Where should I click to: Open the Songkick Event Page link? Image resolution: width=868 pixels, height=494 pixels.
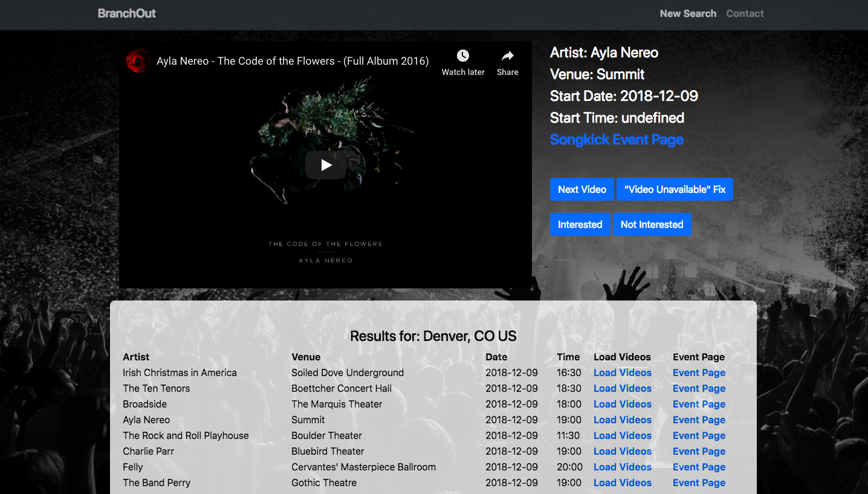tap(617, 140)
